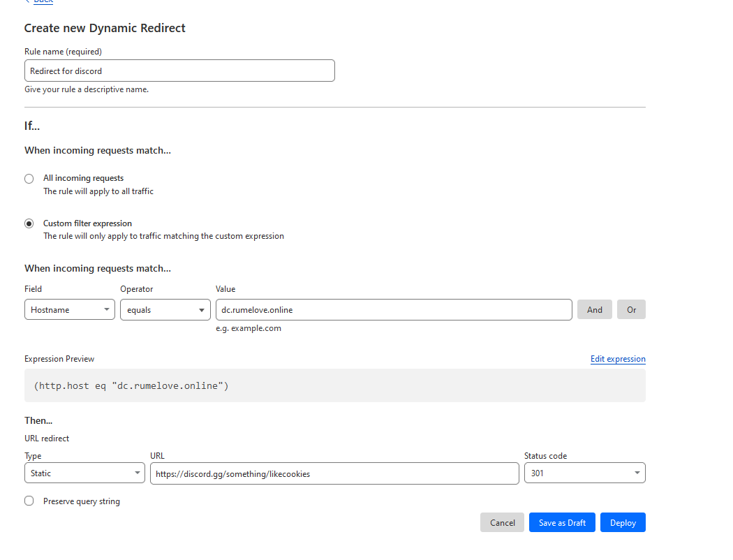This screenshot has width=733, height=560.
Task: Cancel creating the redirect rule
Action: pyautogui.click(x=502, y=522)
